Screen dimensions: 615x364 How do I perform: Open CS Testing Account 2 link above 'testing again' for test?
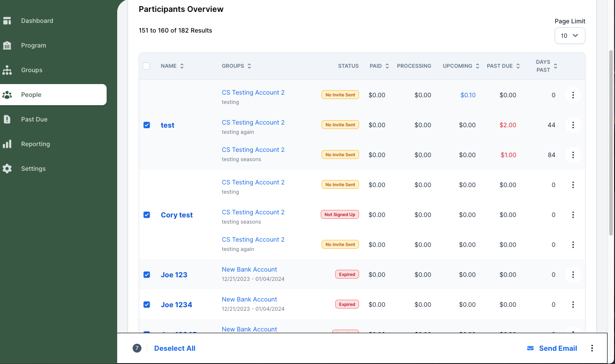coord(253,122)
